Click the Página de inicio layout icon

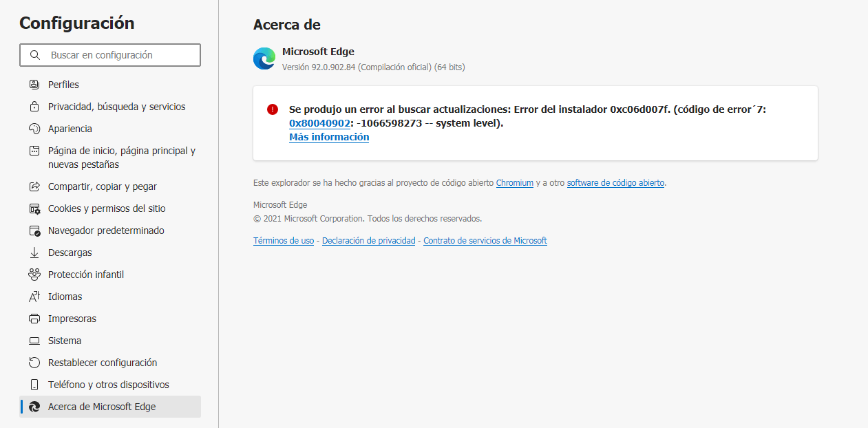pyautogui.click(x=34, y=151)
